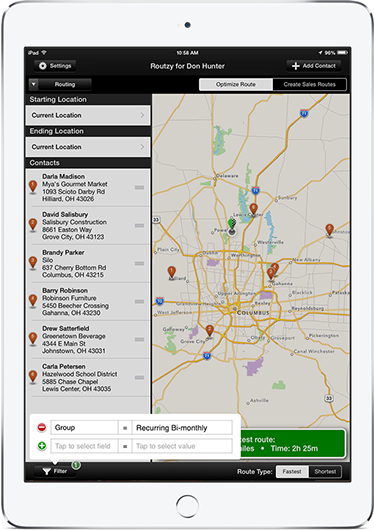Change the Recurring Bi-monthly filter value
The height and width of the screenshot is (530, 374).
click(x=182, y=428)
